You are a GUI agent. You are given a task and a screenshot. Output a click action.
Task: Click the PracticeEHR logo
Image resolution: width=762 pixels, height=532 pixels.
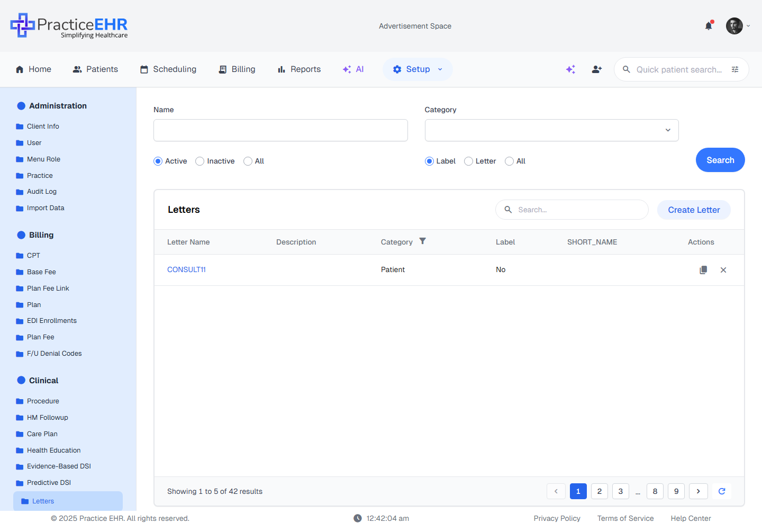click(69, 26)
